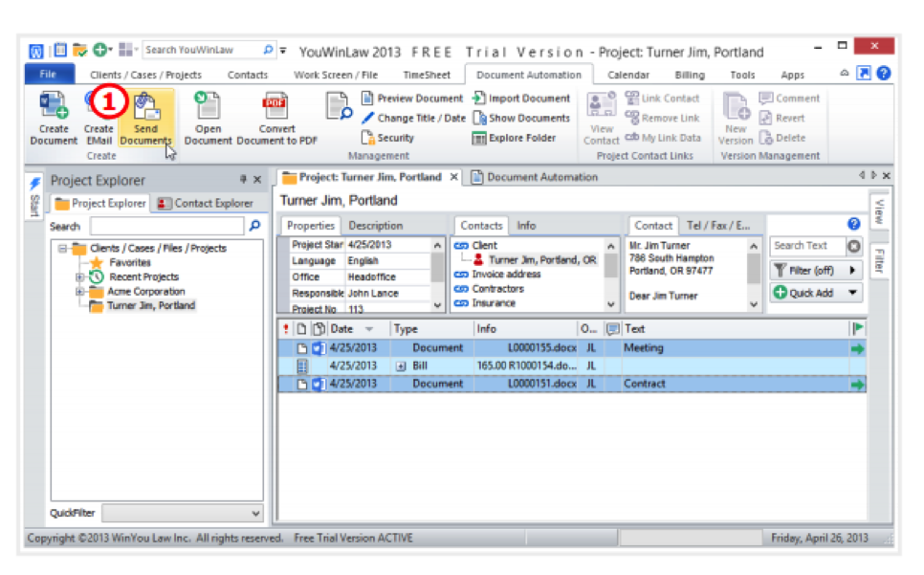This screenshot has width=924, height=575.
Task: Select Turner Jim, Portland, OR contact
Action: tap(542, 260)
